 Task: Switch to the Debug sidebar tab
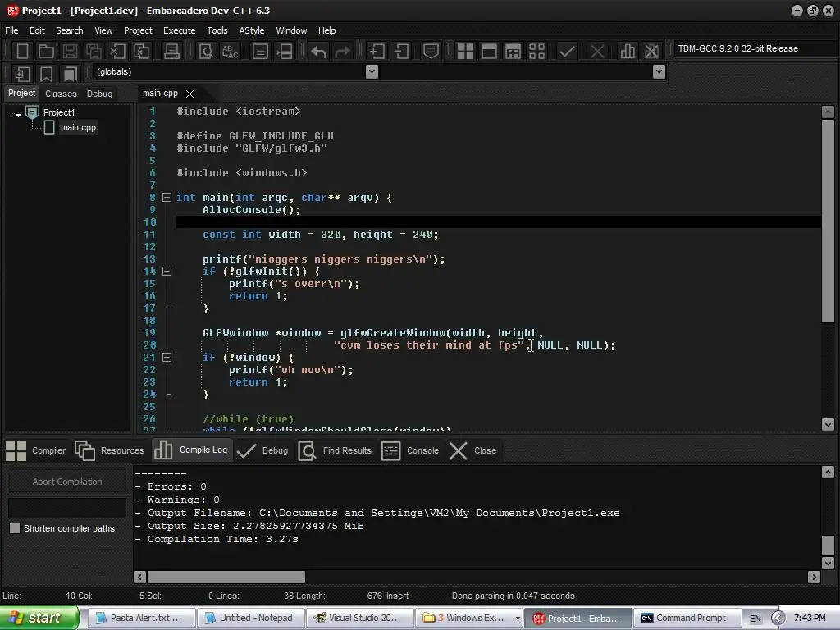pyautogui.click(x=99, y=94)
